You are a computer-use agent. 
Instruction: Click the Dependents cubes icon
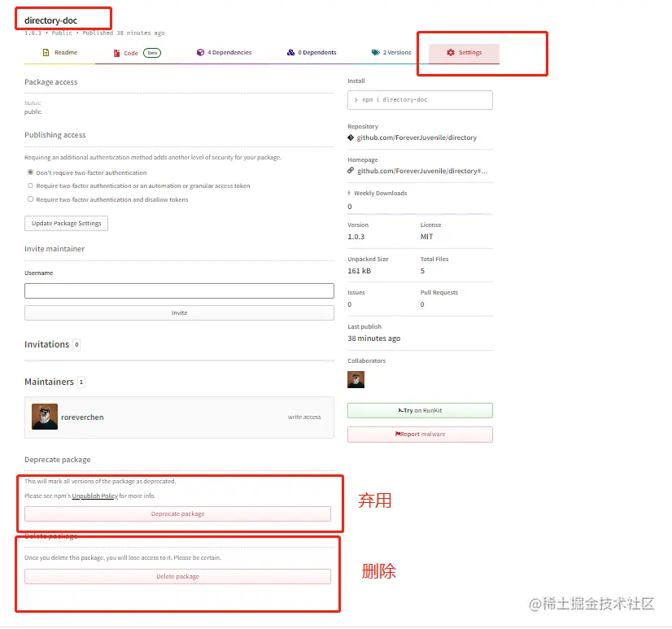290,52
